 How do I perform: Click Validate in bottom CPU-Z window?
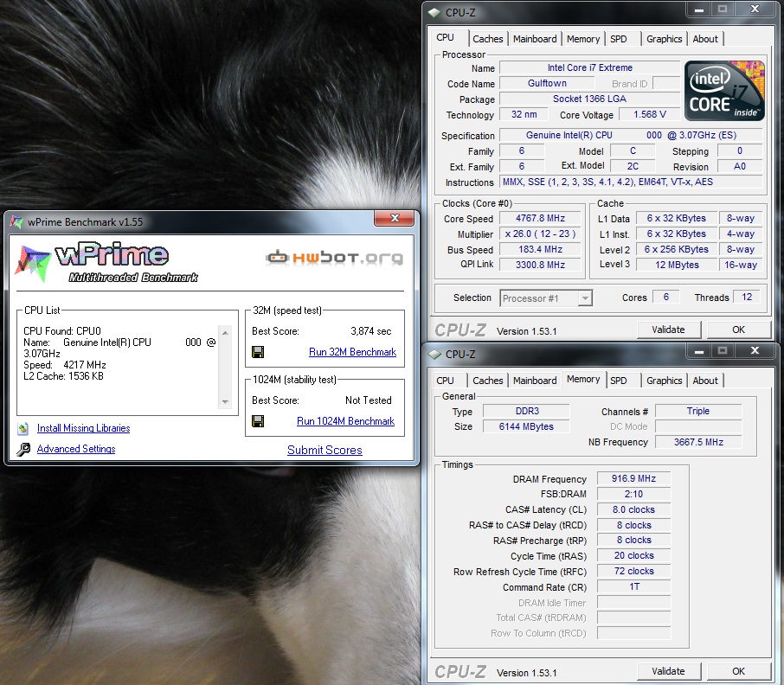669,671
